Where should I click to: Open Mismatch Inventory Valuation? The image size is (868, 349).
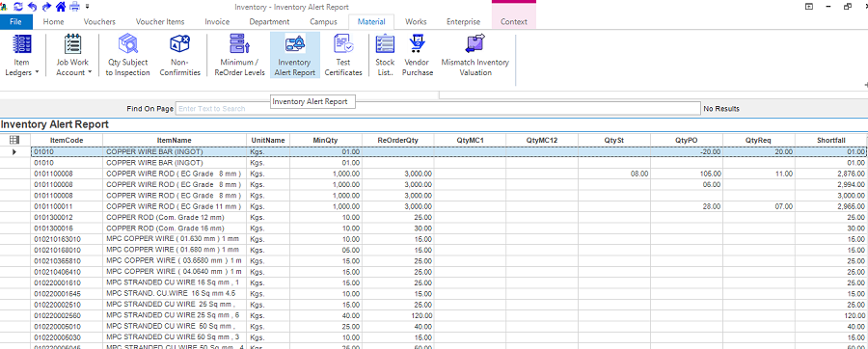coord(475,55)
